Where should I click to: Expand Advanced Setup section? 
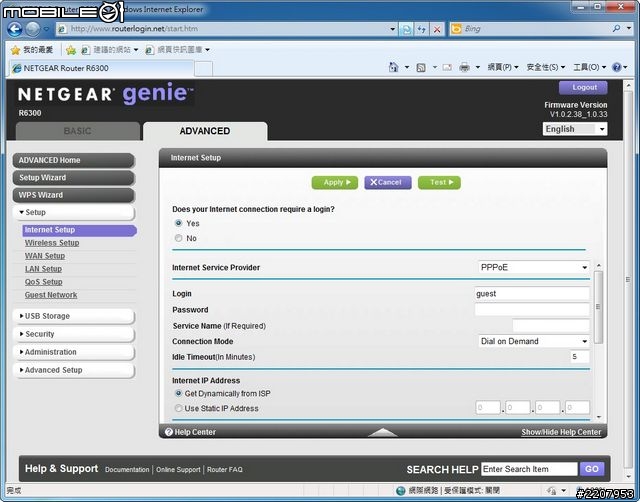(x=73, y=370)
